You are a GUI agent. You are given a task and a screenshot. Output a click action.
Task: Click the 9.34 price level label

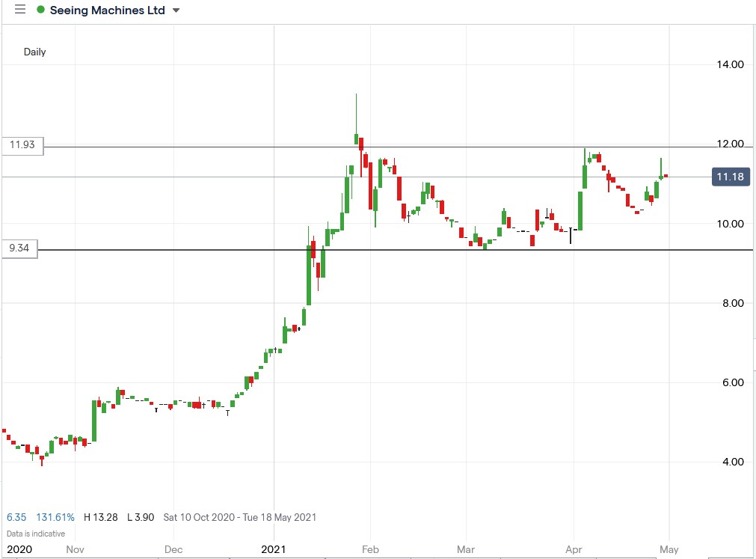coord(19,249)
